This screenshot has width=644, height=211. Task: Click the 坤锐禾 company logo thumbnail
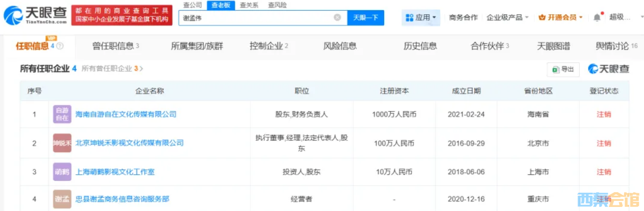pos(62,143)
